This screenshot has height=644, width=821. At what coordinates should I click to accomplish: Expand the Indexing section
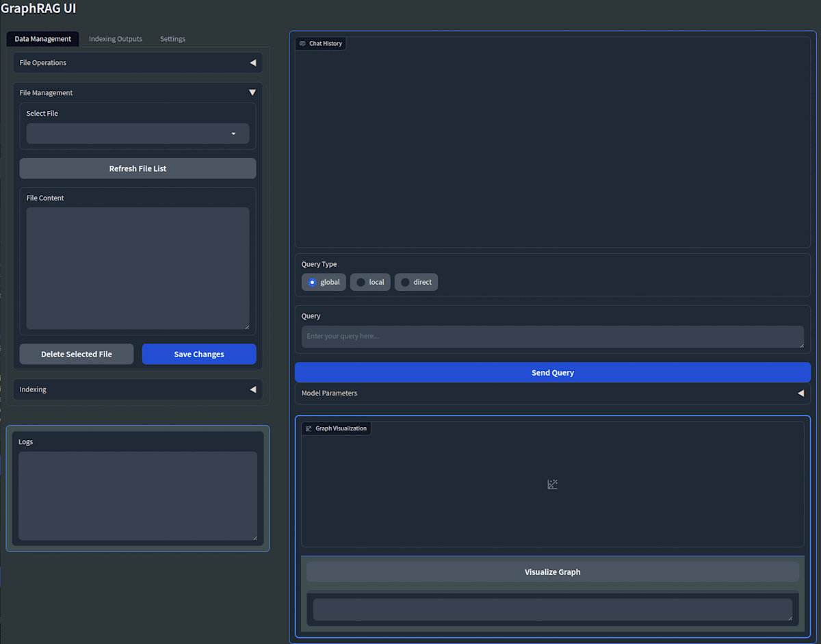click(138, 389)
